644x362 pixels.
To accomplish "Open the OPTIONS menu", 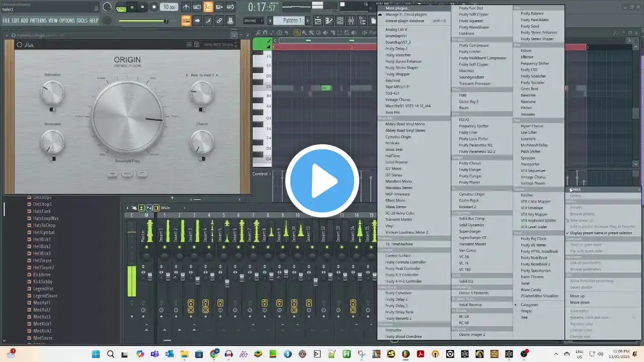I will (x=67, y=21).
